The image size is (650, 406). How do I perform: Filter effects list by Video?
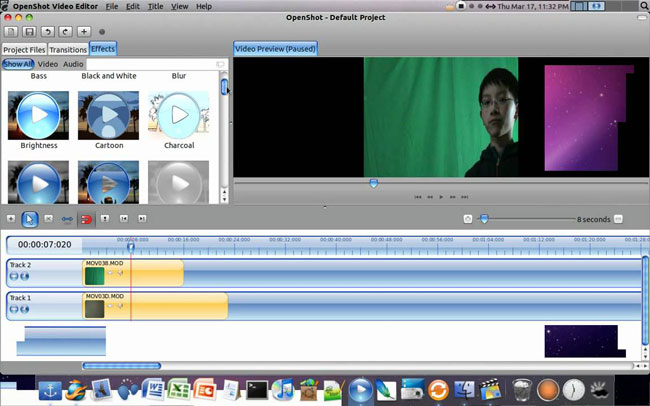pos(48,64)
